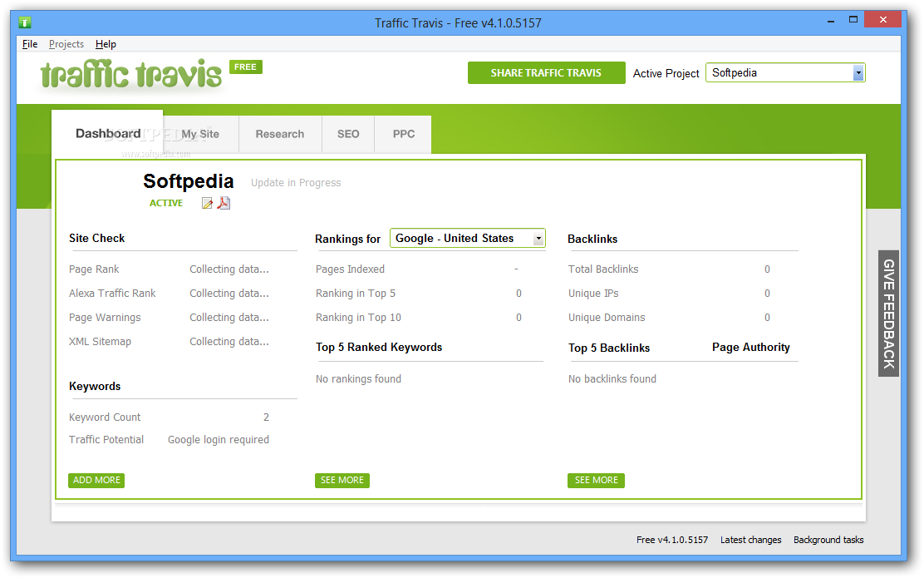Click the Ranking in Top 10 label
Image resolution: width=924 pixels, height=578 pixels.
click(x=358, y=318)
